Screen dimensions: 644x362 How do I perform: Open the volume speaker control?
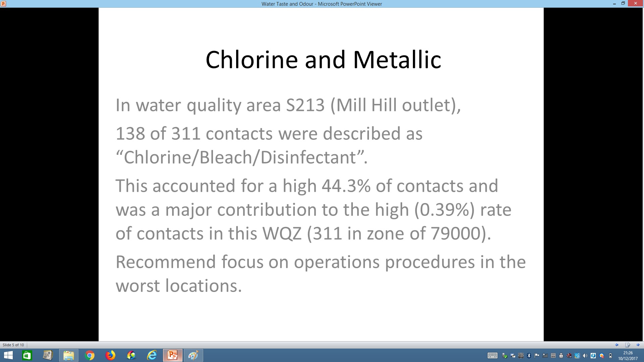point(585,356)
